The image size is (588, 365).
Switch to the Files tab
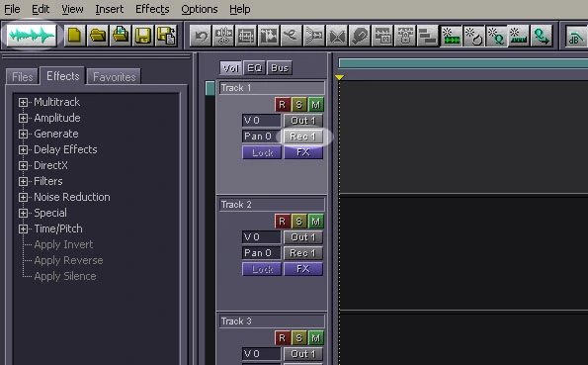point(23,77)
